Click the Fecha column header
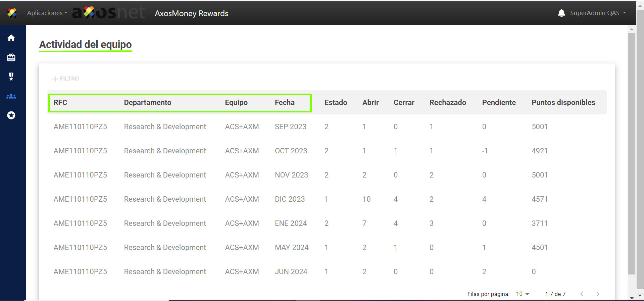The height and width of the screenshot is (301, 644). coord(285,103)
